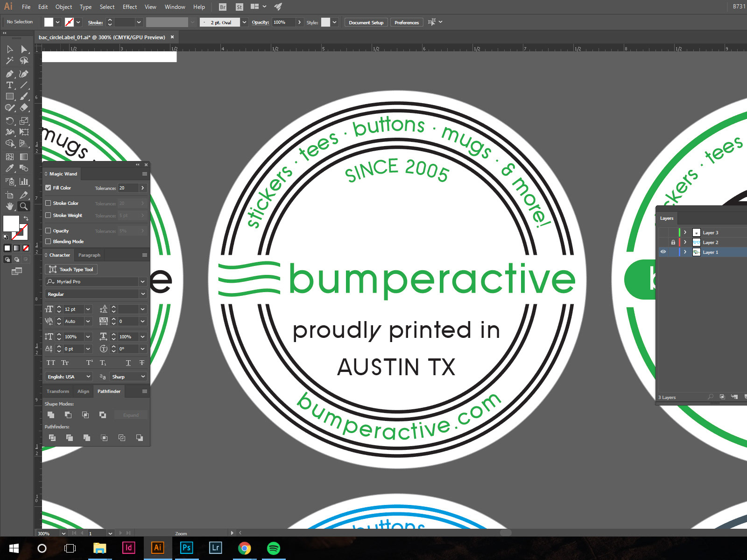Select the Artboard tool
The height and width of the screenshot is (560, 747).
(10, 195)
